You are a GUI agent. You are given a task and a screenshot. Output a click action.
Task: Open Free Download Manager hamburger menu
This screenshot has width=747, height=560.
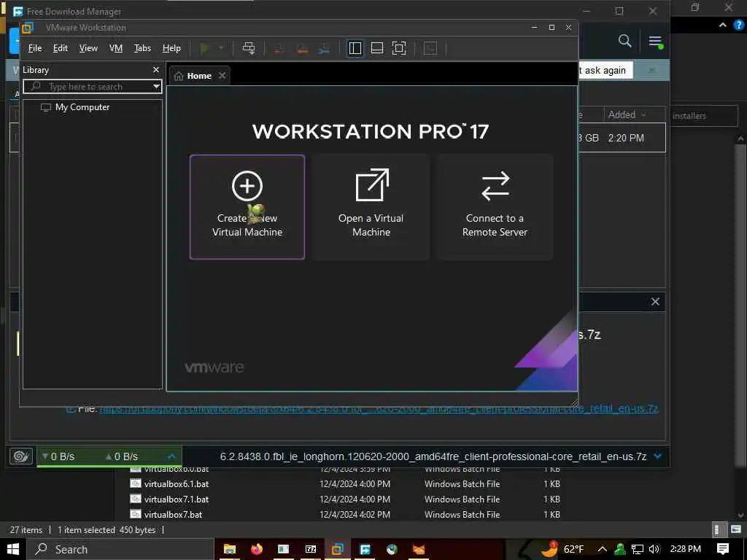click(656, 42)
